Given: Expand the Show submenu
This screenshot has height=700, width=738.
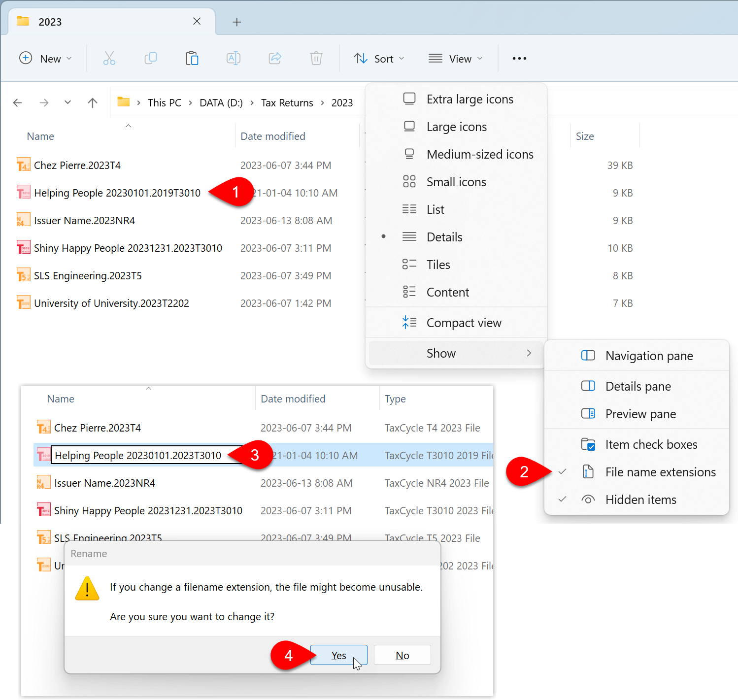Looking at the screenshot, I should tap(456, 353).
